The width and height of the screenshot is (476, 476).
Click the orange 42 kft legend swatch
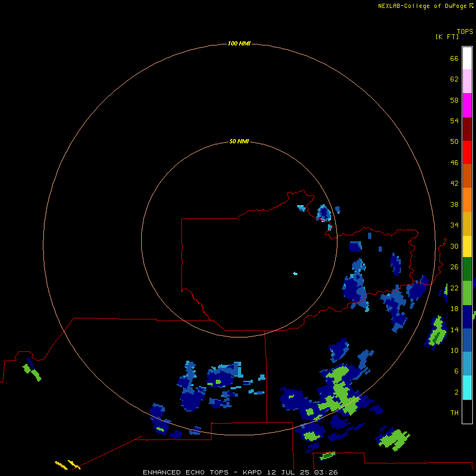[467, 200]
